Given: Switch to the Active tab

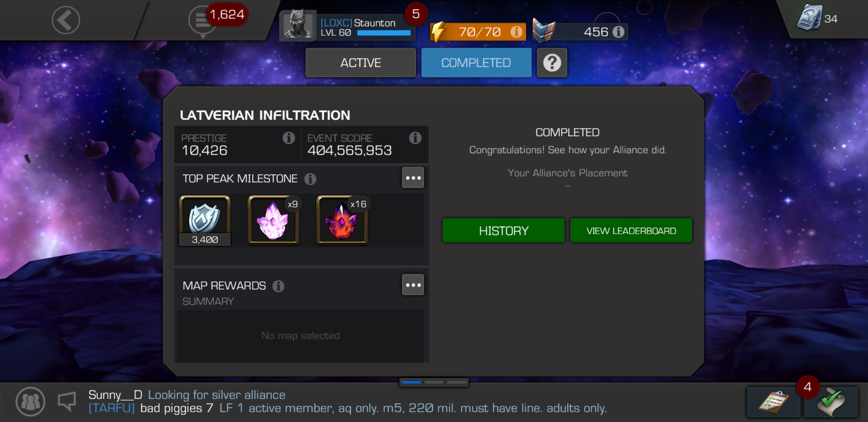Looking at the screenshot, I should pyautogui.click(x=360, y=63).
